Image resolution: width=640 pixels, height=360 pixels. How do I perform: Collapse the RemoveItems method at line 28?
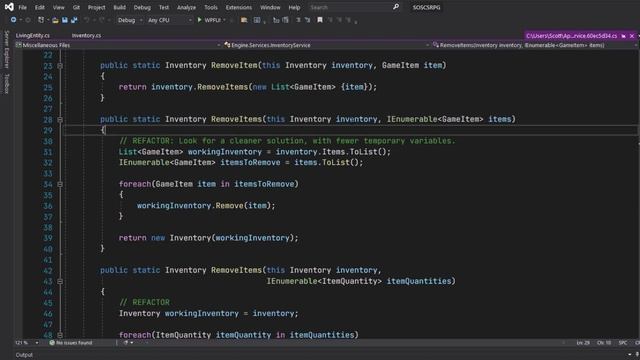[60, 120]
